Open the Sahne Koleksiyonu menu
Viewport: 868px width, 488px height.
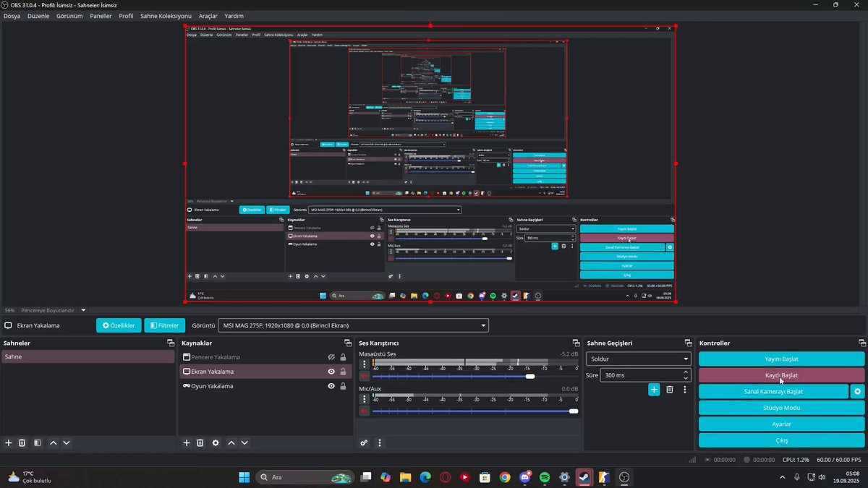click(166, 16)
